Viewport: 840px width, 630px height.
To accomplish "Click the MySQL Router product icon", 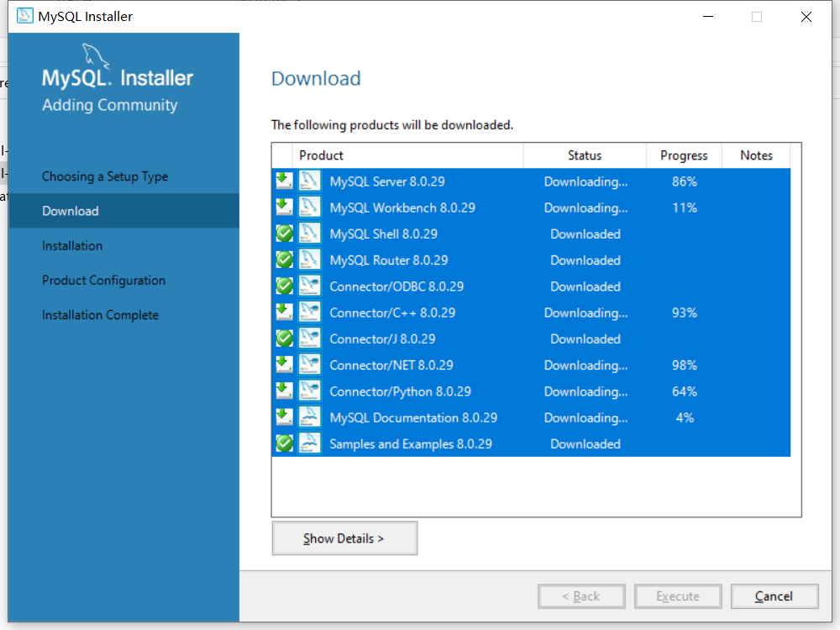I will coord(310,260).
